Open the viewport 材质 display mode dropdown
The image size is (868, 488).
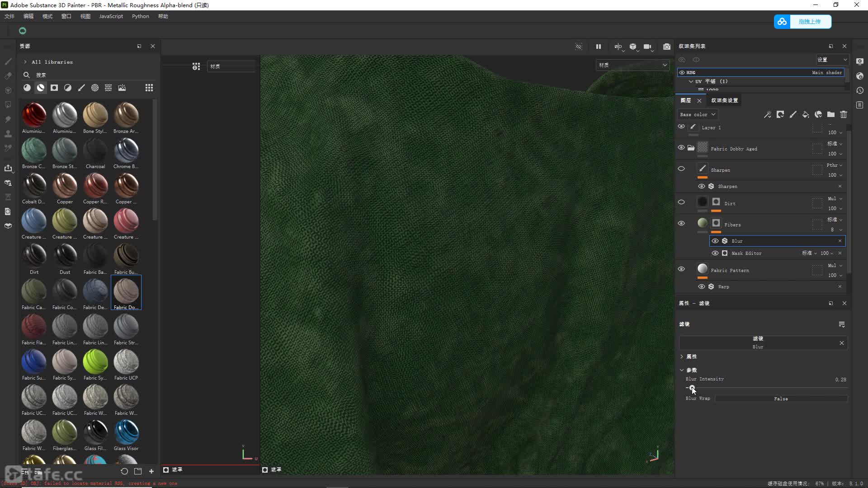coord(632,65)
